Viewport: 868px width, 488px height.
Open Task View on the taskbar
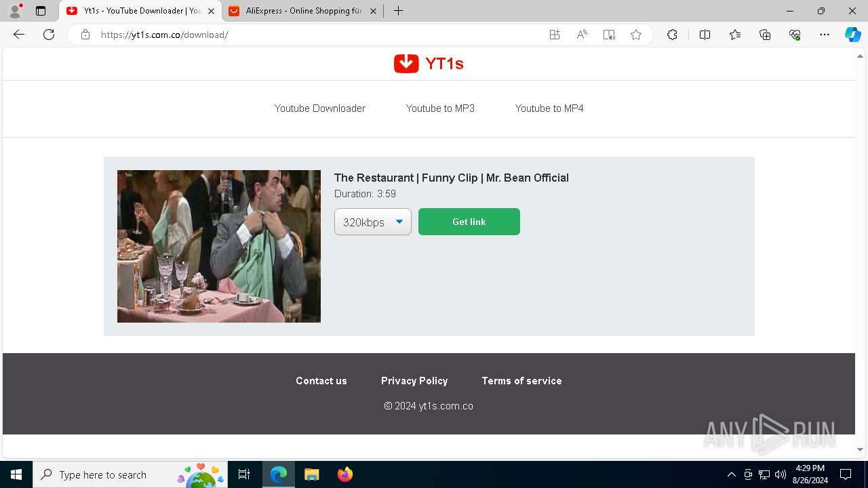(244, 474)
